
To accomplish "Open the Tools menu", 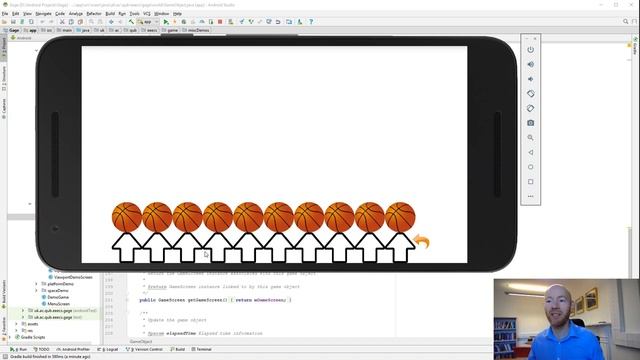I will point(134,13).
